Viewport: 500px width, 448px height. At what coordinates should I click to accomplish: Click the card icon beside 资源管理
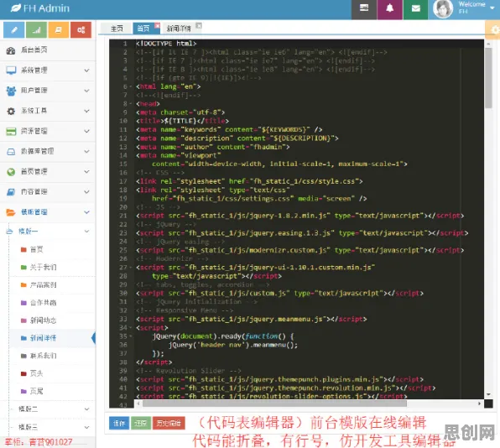tap(11, 131)
